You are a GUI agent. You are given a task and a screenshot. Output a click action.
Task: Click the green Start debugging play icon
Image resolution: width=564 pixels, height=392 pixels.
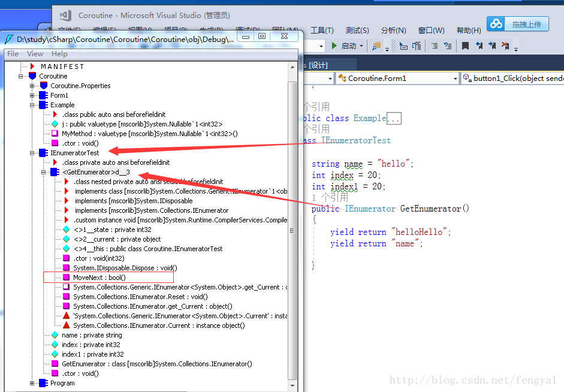point(334,46)
